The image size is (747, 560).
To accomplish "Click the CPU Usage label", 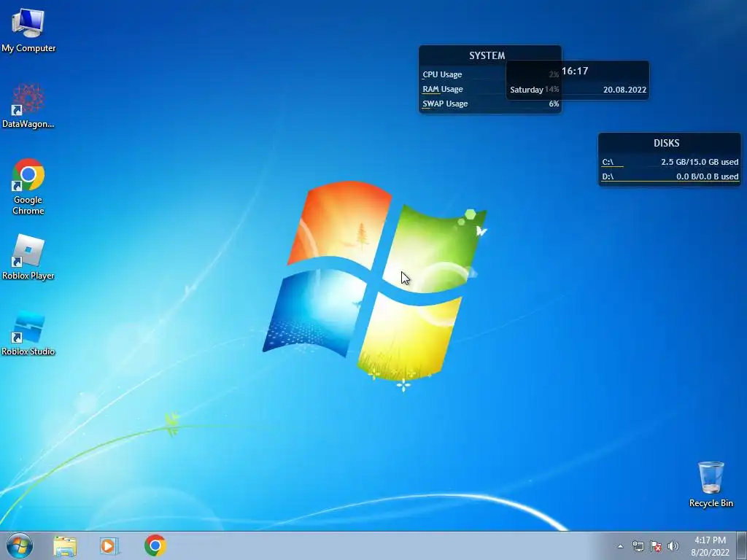I will 442,74.
